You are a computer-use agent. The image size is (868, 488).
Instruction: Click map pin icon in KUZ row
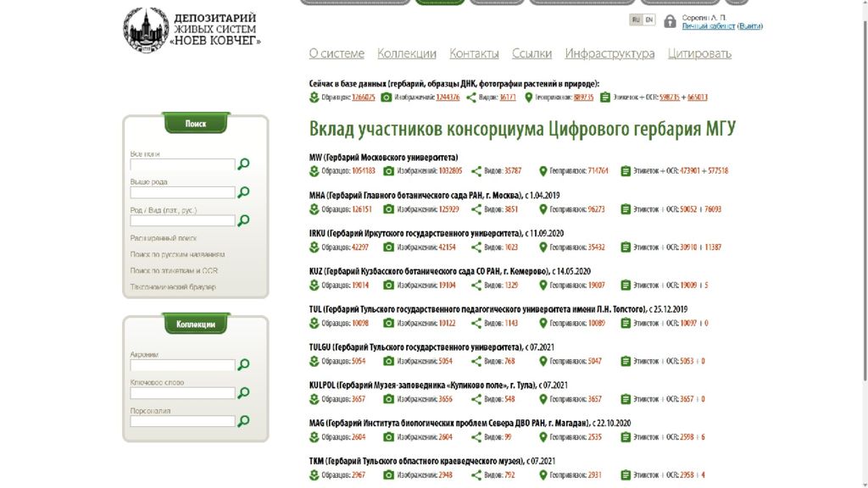point(543,285)
